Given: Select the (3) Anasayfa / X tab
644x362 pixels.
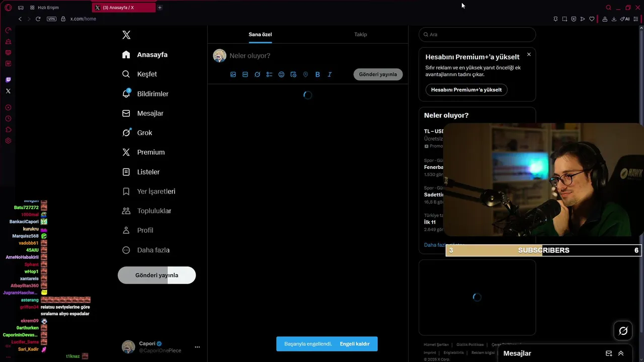Looking at the screenshot, I should click(x=124, y=8).
